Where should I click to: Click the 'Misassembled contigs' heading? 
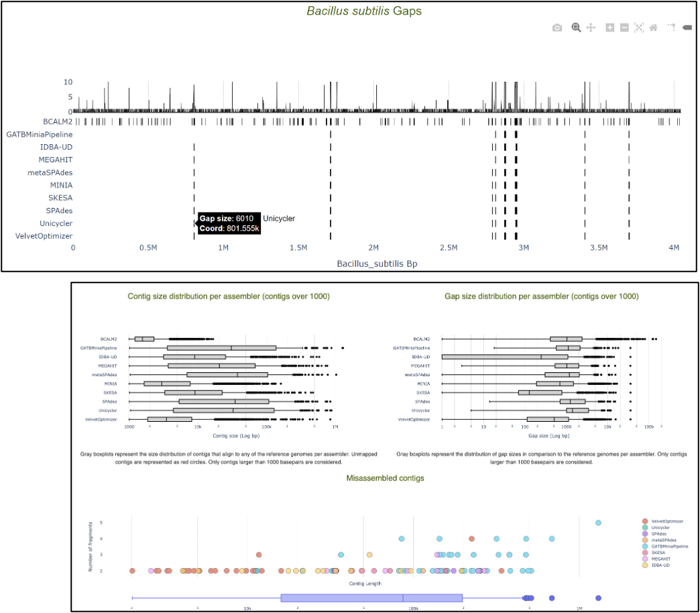[x=385, y=478]
